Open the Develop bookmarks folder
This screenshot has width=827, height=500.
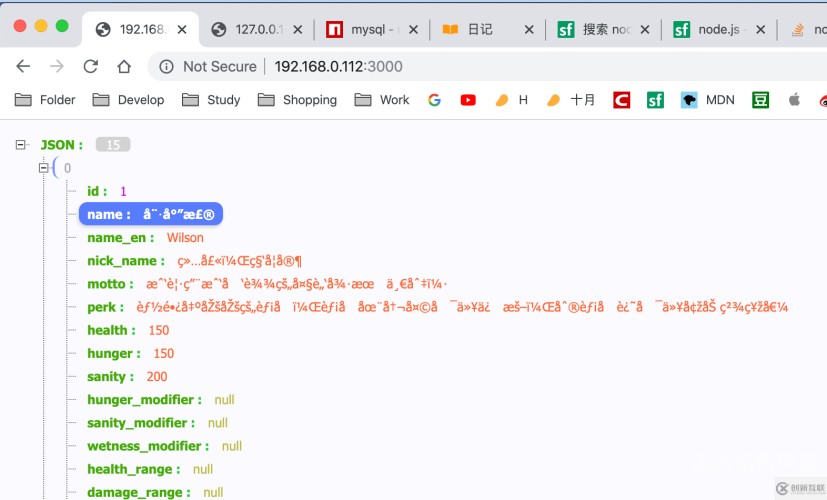coord(128,100)
